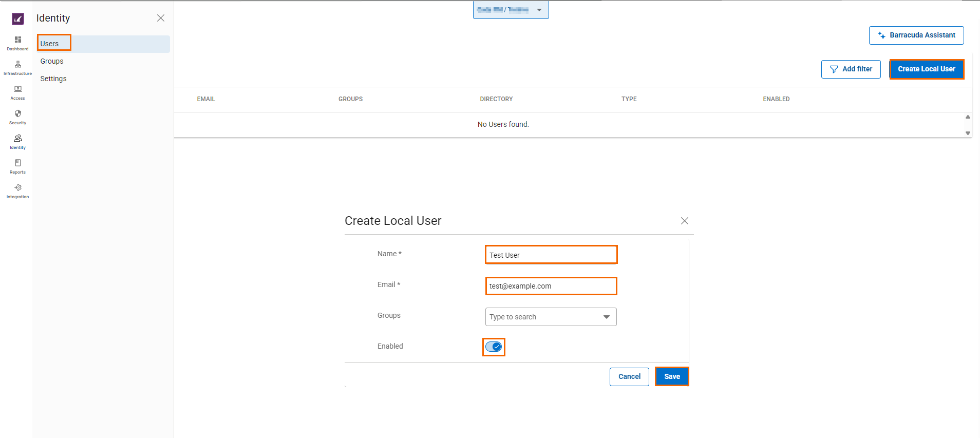
Task: Cancel the Create Local User dialog
Action: click(629, 376)
